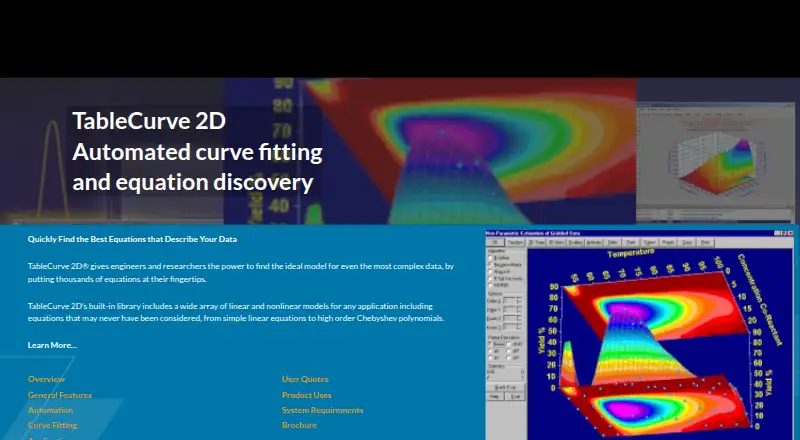Go to General Features link
The width and height of the screenshot is (800, 440).
click(x=60, y=395)
